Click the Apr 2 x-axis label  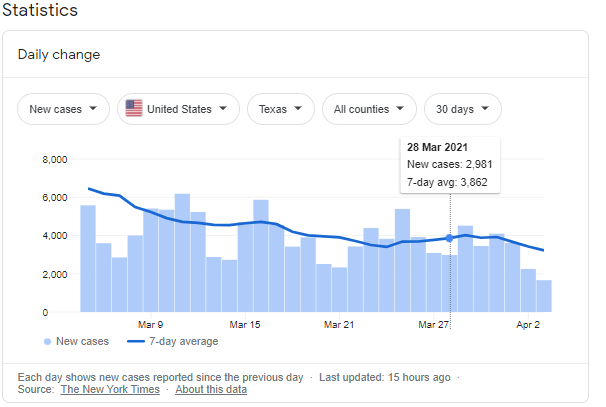tap(529, 325)
